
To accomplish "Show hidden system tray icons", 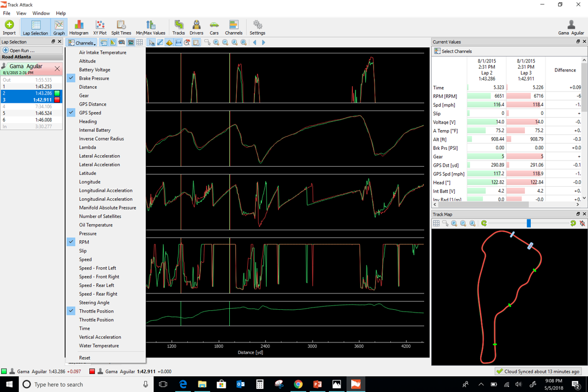I will [x=481, y=384].
